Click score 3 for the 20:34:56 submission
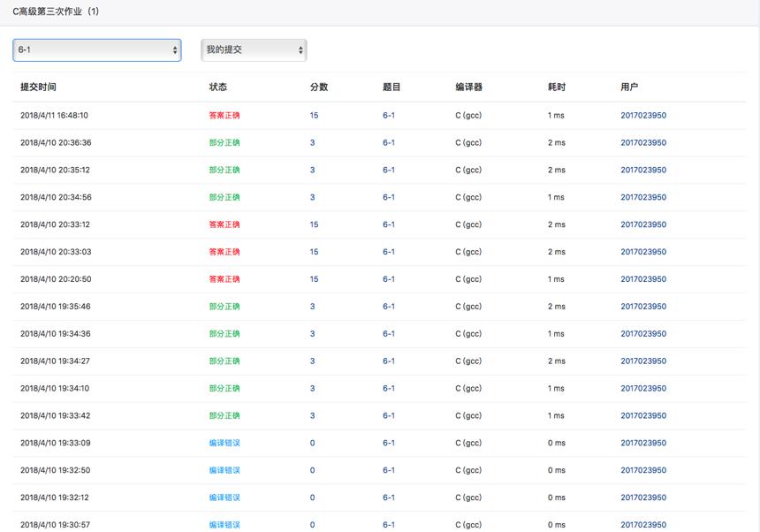This screenshot has width=760, height=532. click(312, 197)
